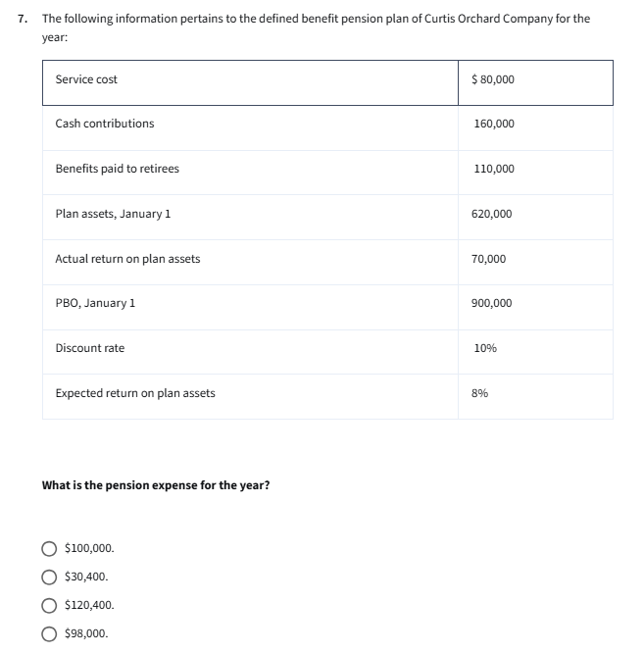Choose the $30,400 answer radio button
Screen dimensions: 644x653
click(49, 577)
